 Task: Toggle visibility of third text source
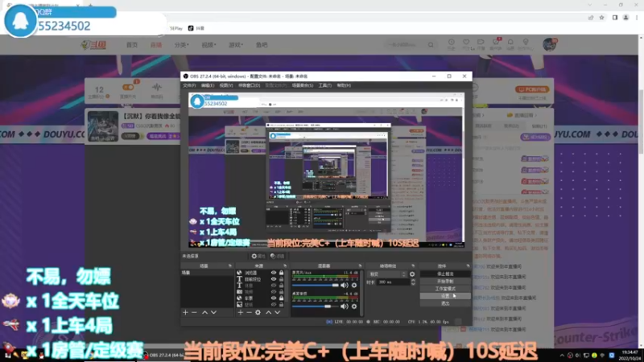point(274,286)
